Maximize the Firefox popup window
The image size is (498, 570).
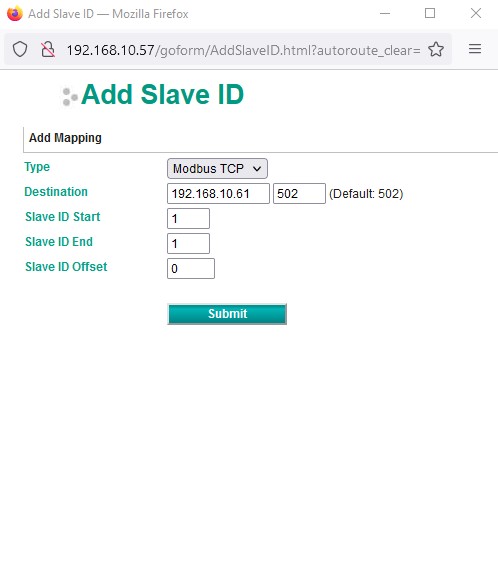(x=430, y=13)
